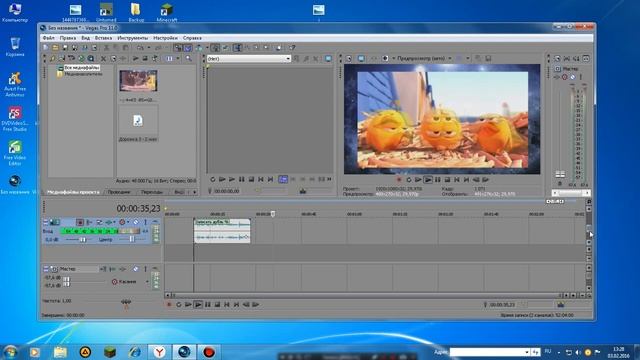
Task: Toggle Automatic Crossfades in main toolbar
Action: pos(187,48)
